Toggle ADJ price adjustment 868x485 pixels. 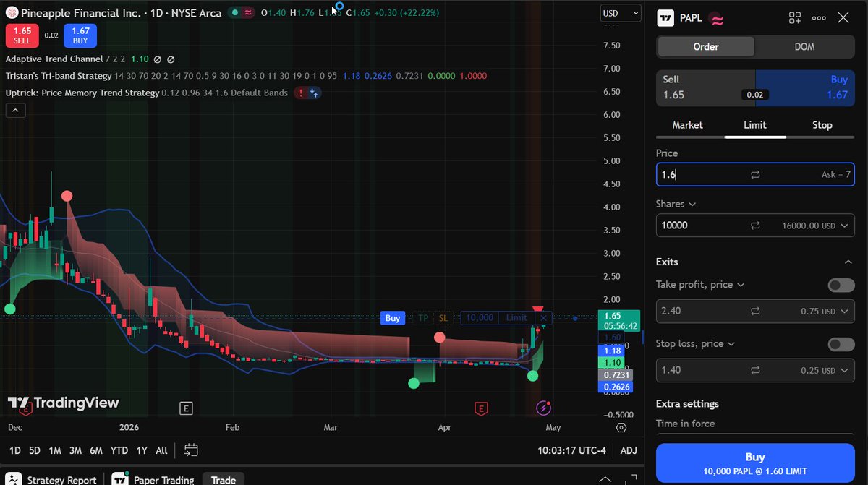[629, 450]
